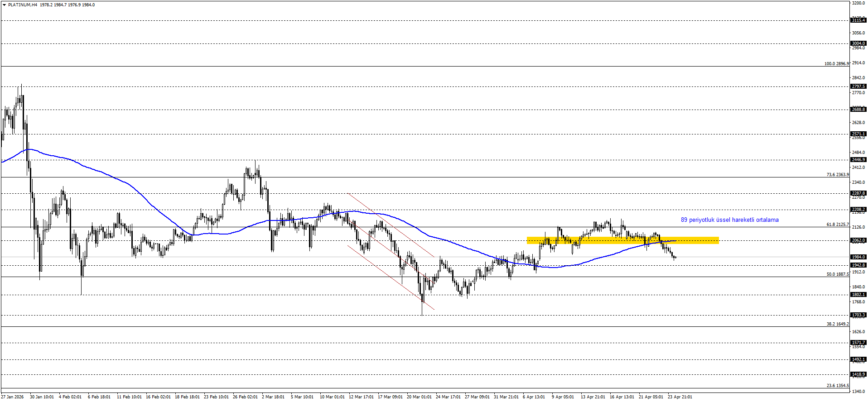Viewport: 868px width, 402px height.
Task: Click the 2628.0 price scale value
Action: coord(858,123)
